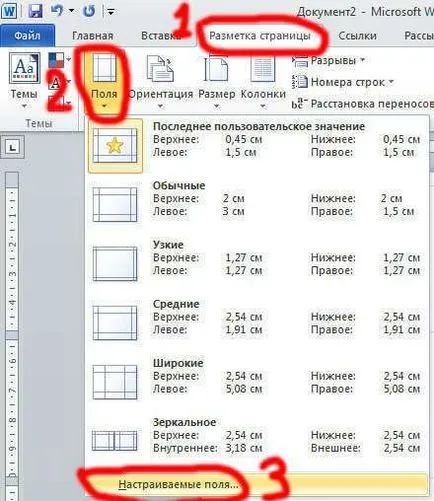Screen dimensions: 434x501
Task: Open the Файл tab
Action: 27,35
